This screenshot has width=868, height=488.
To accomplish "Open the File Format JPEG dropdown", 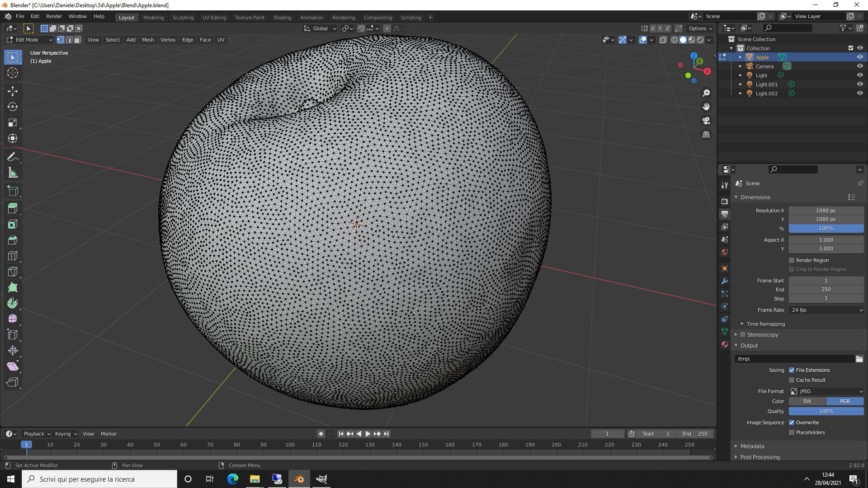I will coord(826,391).
